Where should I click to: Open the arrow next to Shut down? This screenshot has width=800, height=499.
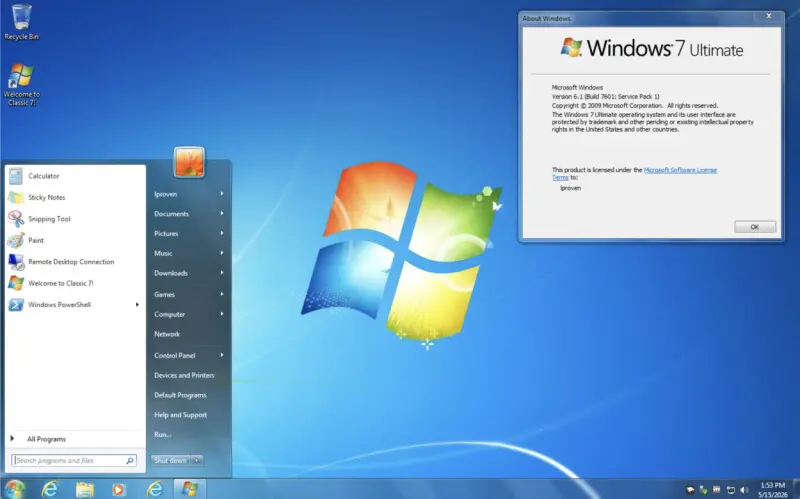coord(196,461)
